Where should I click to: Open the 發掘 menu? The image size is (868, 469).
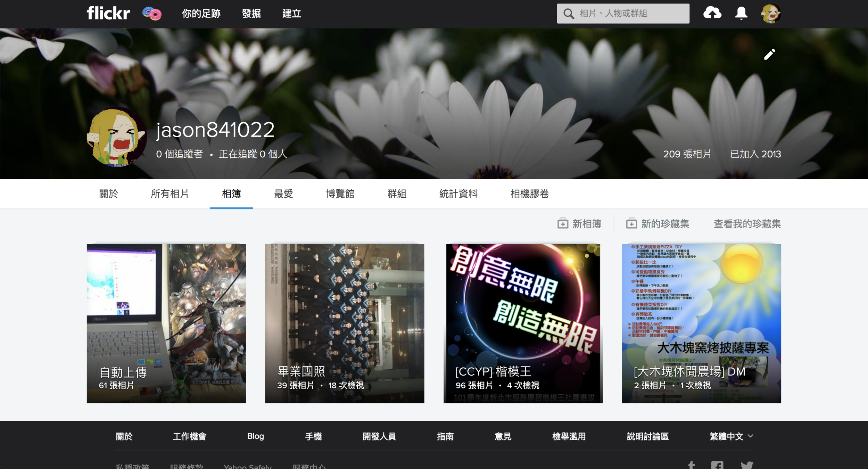pos(251,14)
